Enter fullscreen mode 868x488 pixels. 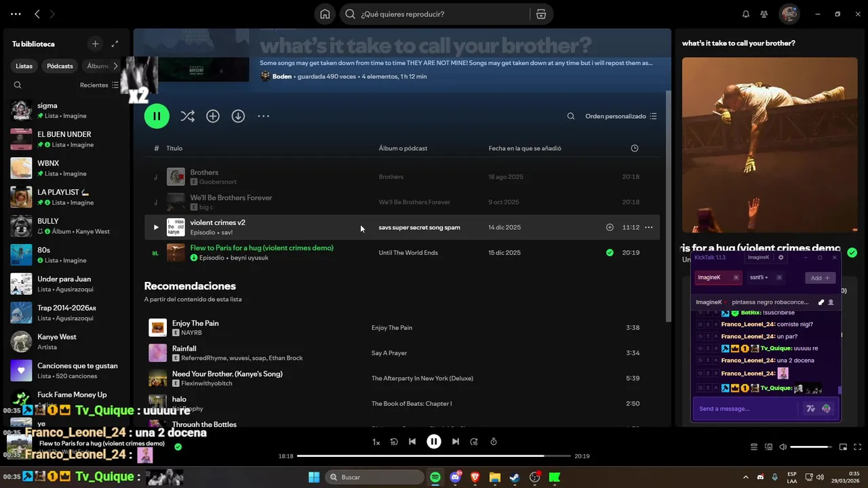858,447
